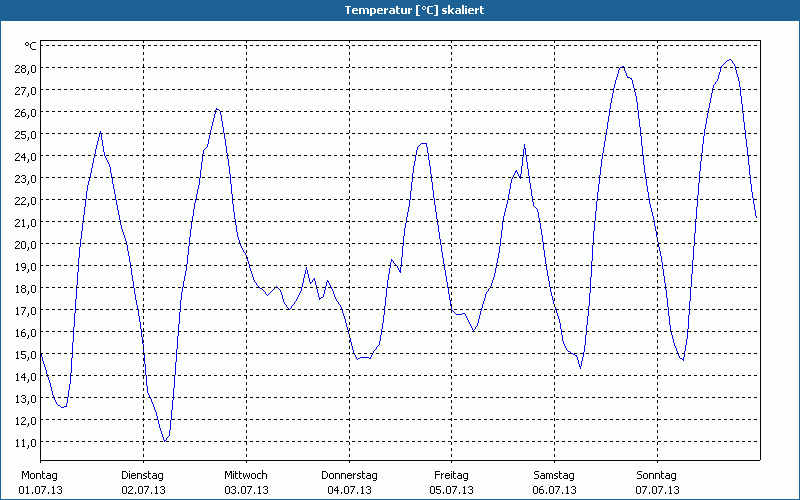Click the date 03.07.13
800x500 pixels.
[x=246, y=490]
